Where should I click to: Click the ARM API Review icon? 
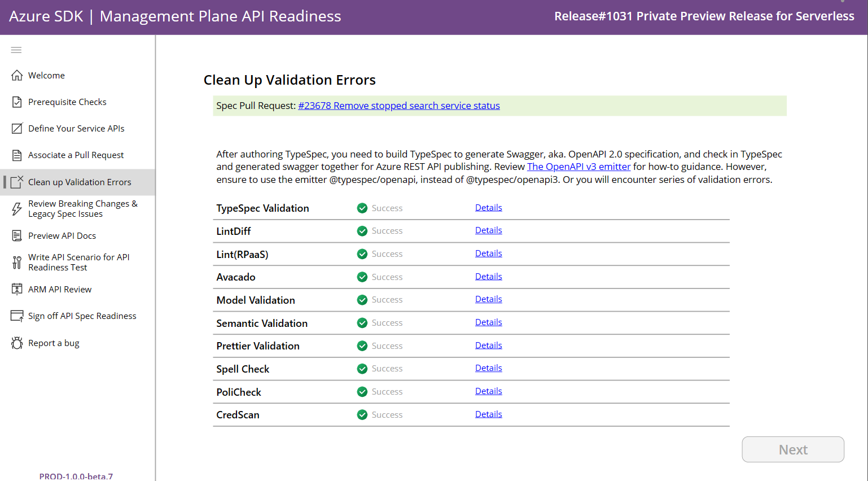pos(16,289)
